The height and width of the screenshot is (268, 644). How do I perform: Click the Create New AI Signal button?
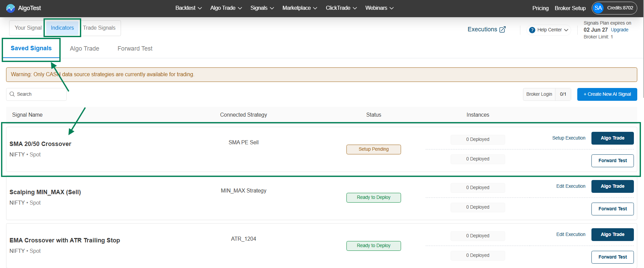(x=607, y=94)
